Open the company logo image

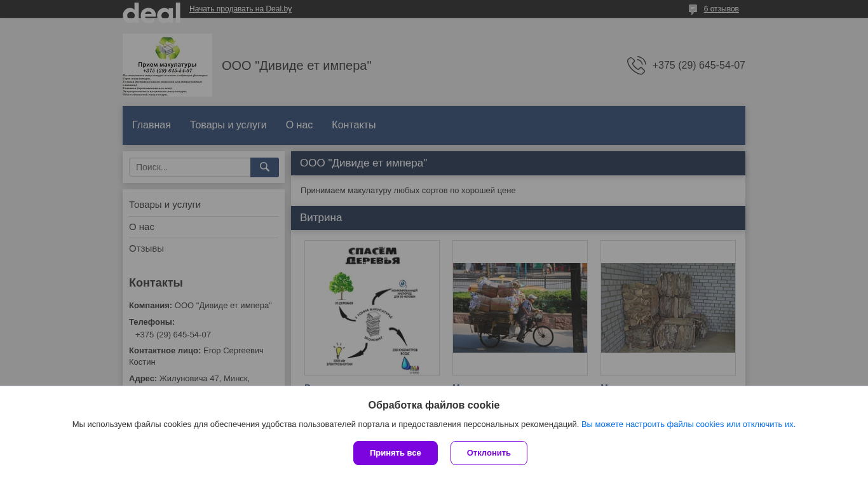(x=167, y=65)
